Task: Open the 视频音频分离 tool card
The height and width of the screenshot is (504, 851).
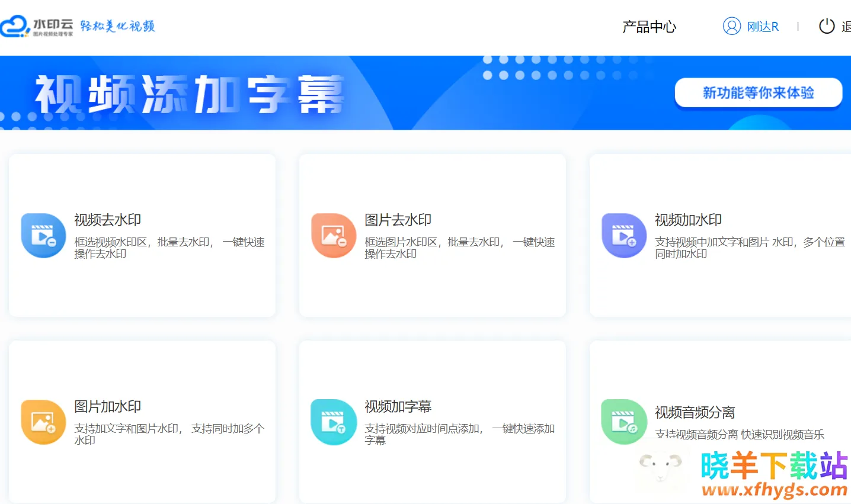Action: pos(720,421)
